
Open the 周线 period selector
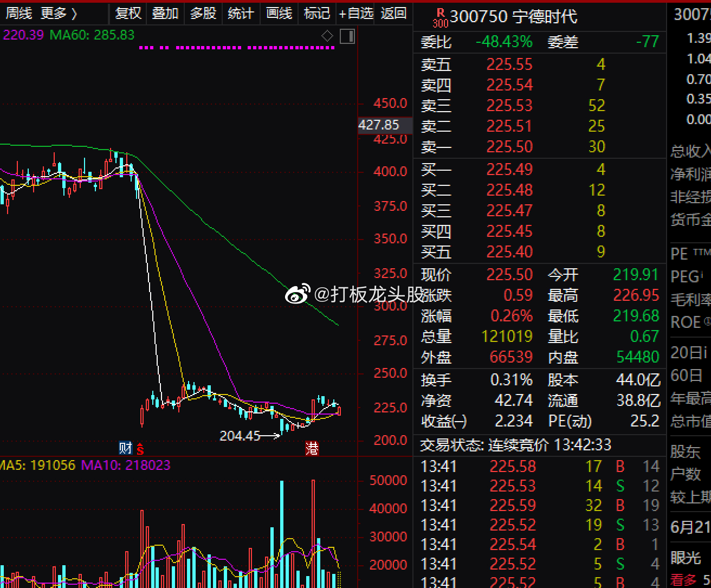[19, 13]
